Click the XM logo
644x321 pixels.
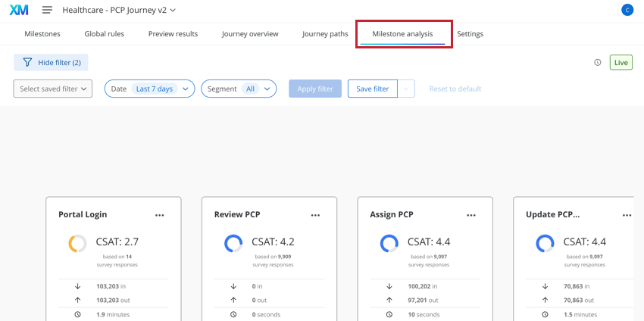(19, 11)
